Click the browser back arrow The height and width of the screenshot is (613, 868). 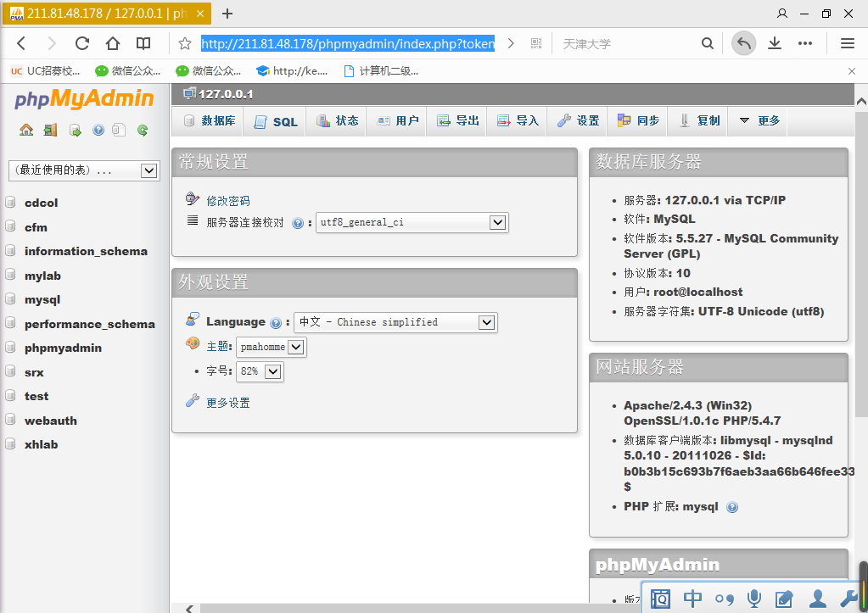click(21, 43)
